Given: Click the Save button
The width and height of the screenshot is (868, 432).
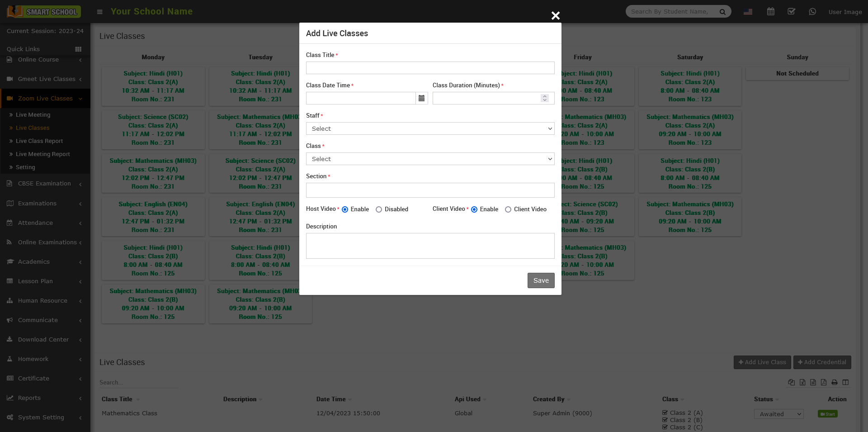Looking at the screenshot, I should (x=541, y=280).
